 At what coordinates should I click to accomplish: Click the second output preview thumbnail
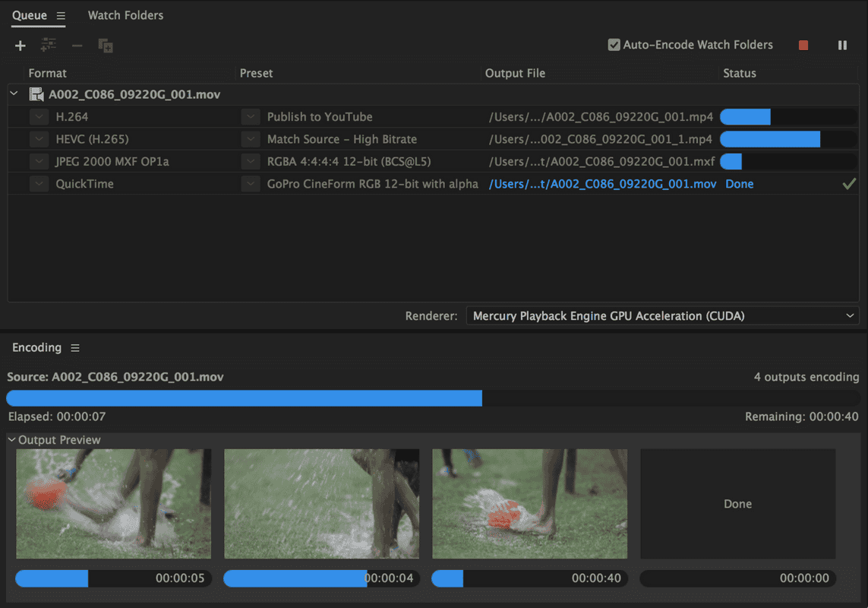click(x=322, y=504)
